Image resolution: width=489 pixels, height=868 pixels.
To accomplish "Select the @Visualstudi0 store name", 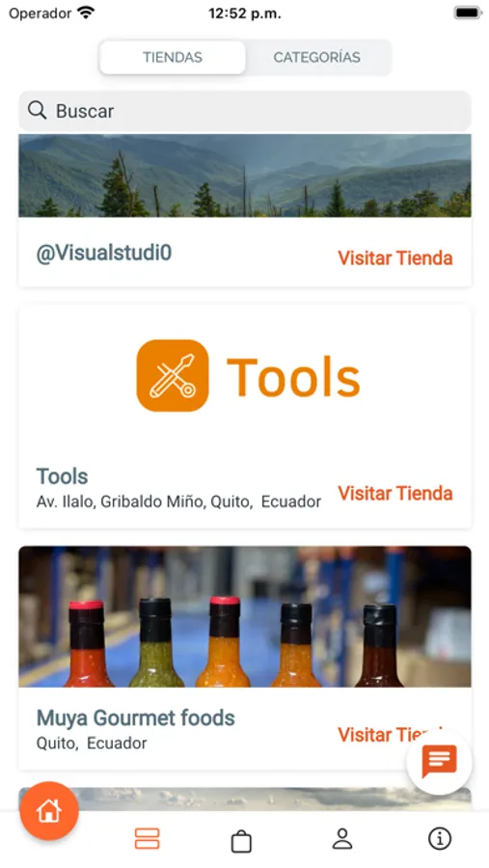I will tap(104, 253).
